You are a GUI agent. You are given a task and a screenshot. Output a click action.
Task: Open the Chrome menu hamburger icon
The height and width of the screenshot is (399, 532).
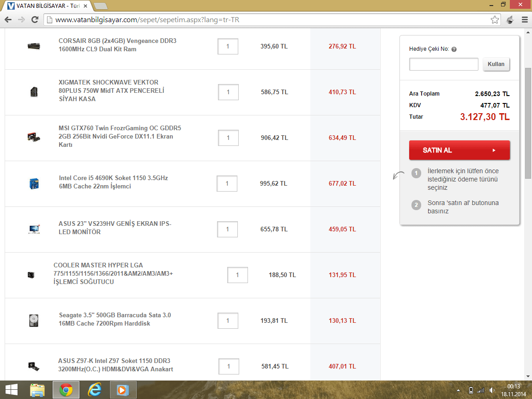tap(525, 20)
